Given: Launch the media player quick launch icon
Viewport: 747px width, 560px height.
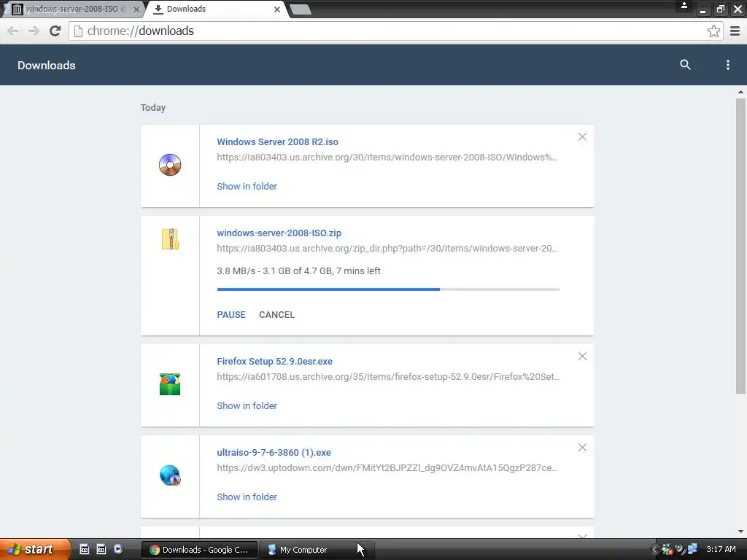Looking at the screenshot, I should (118, 549).
